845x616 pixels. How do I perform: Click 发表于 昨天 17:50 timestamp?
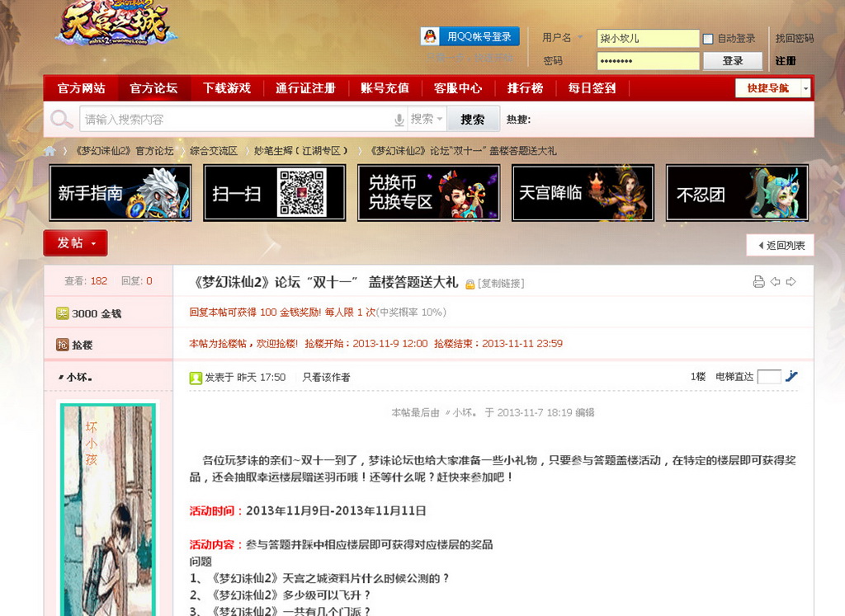tap(245, 378)
